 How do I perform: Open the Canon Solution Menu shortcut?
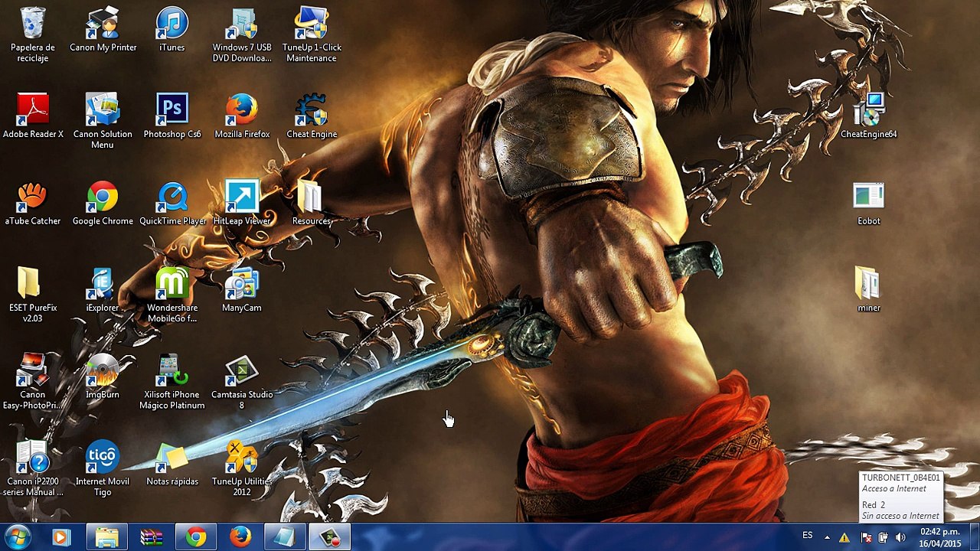[103, 121]
